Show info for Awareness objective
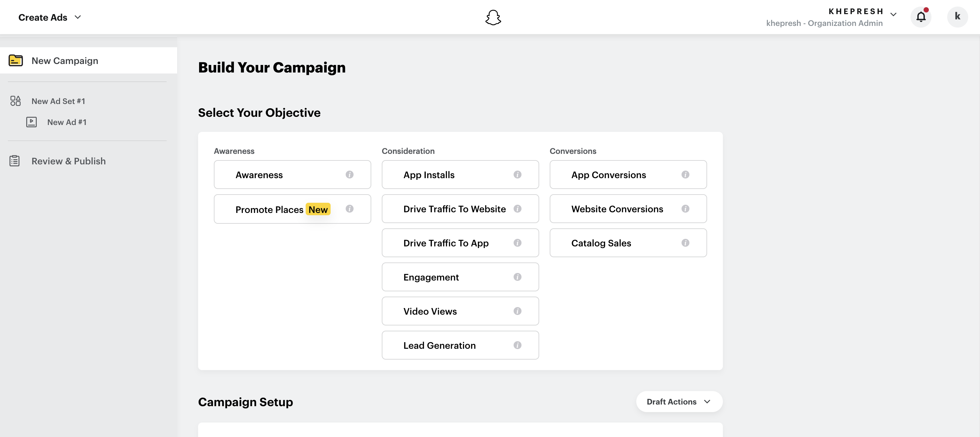980x437 pixels. 349,175
